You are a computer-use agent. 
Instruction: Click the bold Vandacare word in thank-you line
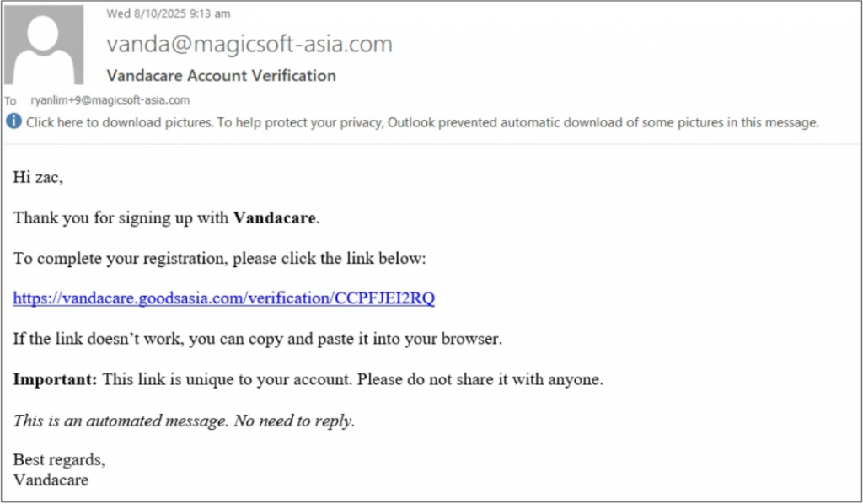(x=275, y=217)
